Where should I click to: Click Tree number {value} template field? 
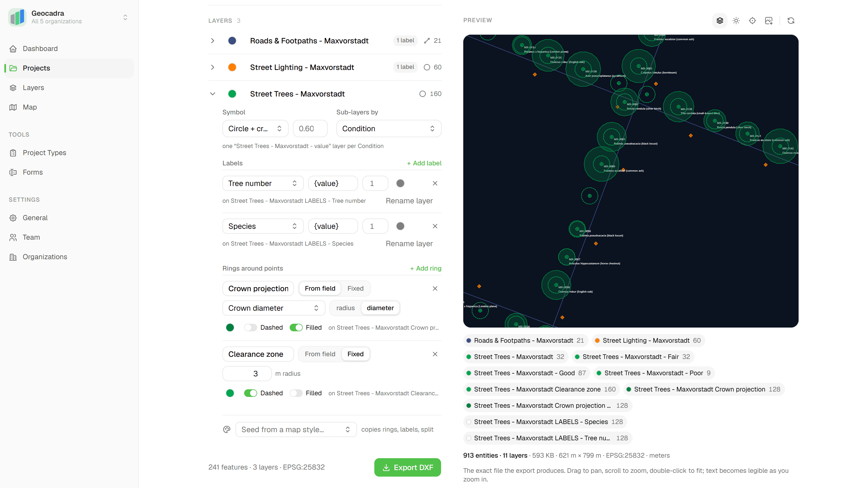(x=333, y=183)
